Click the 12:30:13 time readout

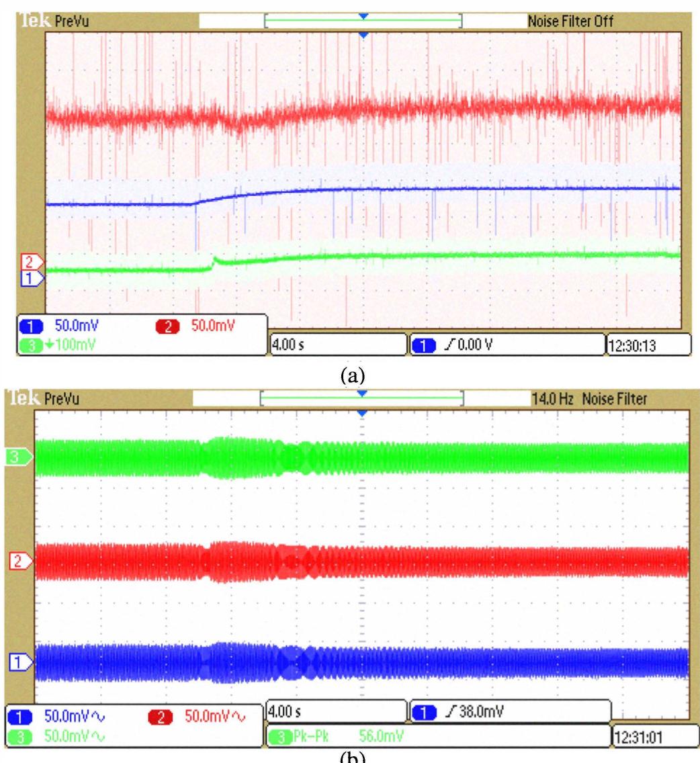click(x=632, y=345)
